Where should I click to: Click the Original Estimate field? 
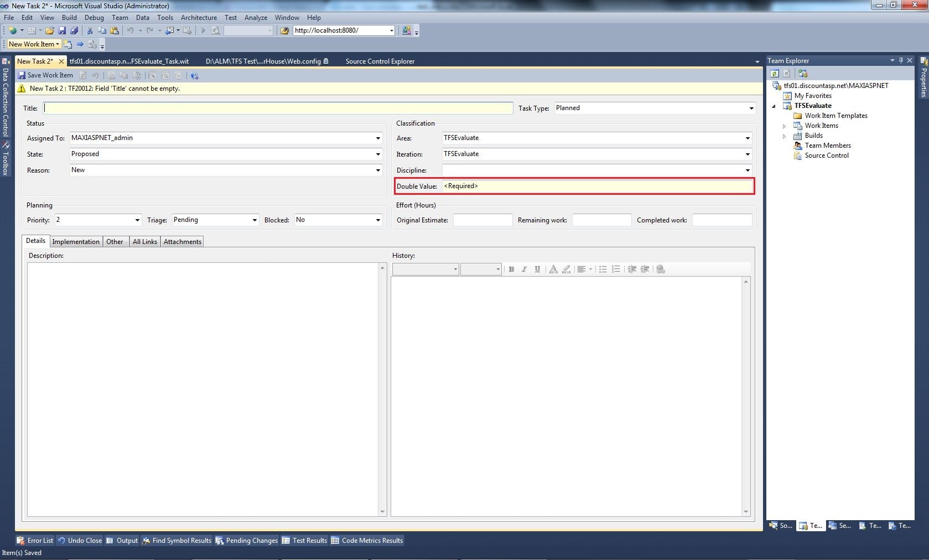(483, 220)
